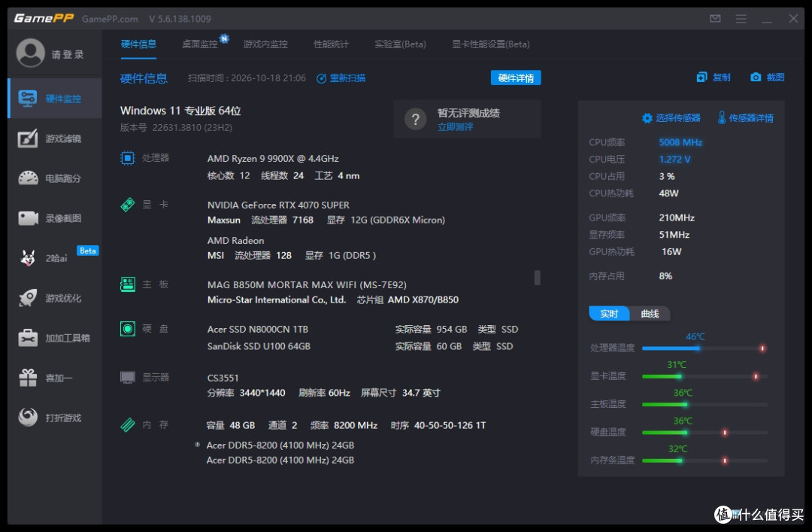Open 电脑跑分 benchmark sidebar item
Image resolution: width=812 pixels, height=532 pixels.
[55, 178]
